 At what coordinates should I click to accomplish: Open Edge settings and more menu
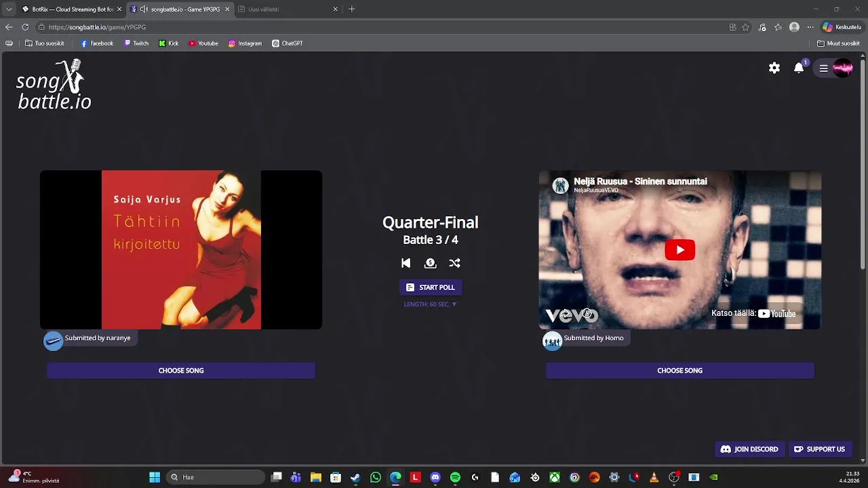tap(810, 27)
